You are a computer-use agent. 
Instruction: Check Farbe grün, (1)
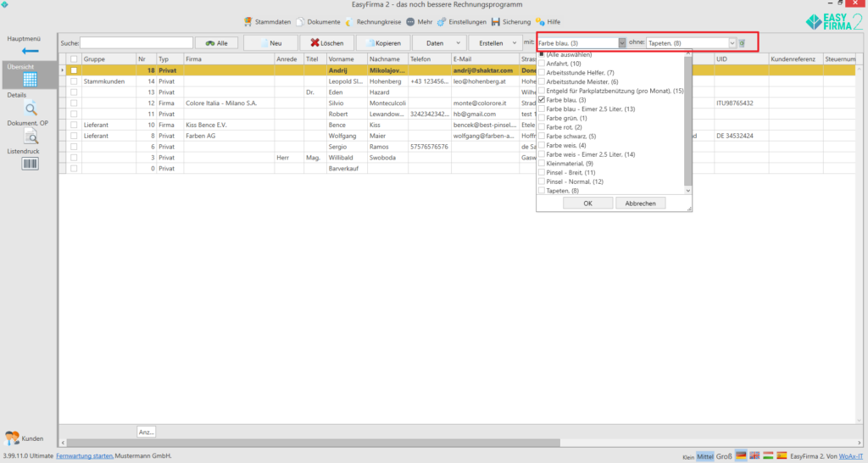542,118
